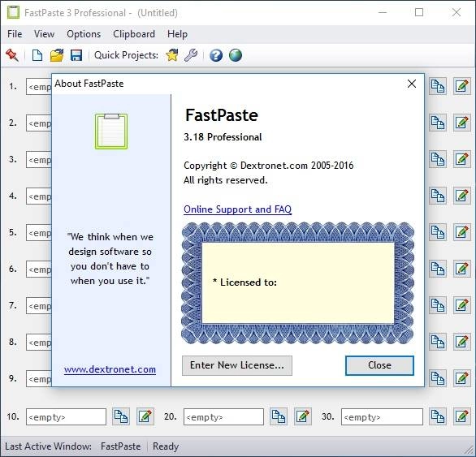This screenshot has height=457, width=476.
Task: Open the Options menu
Action: click(84, 34)
